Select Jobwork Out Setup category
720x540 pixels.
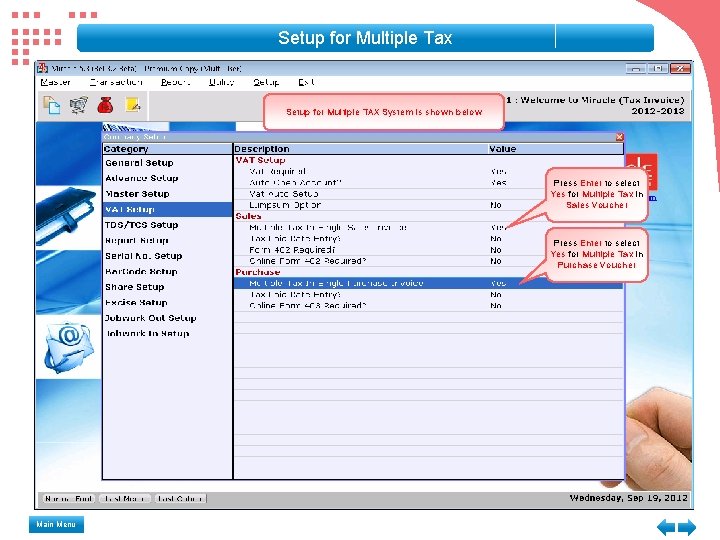(168, 318)
